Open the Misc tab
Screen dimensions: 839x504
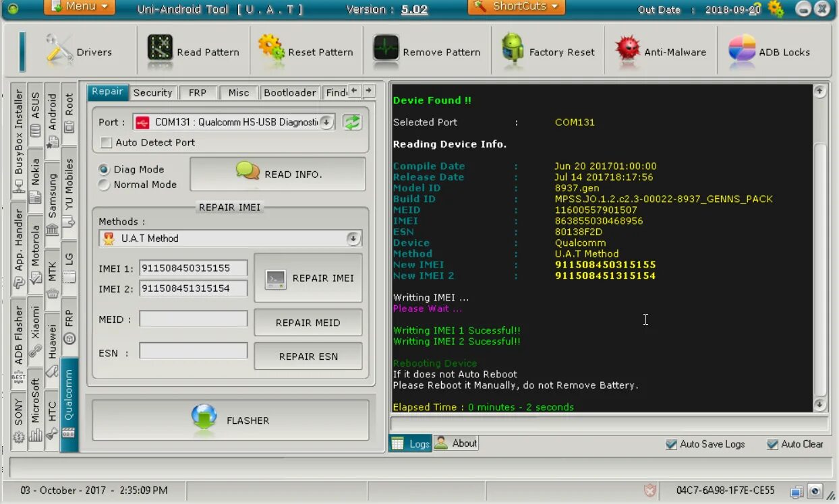[x=239, y=92]
